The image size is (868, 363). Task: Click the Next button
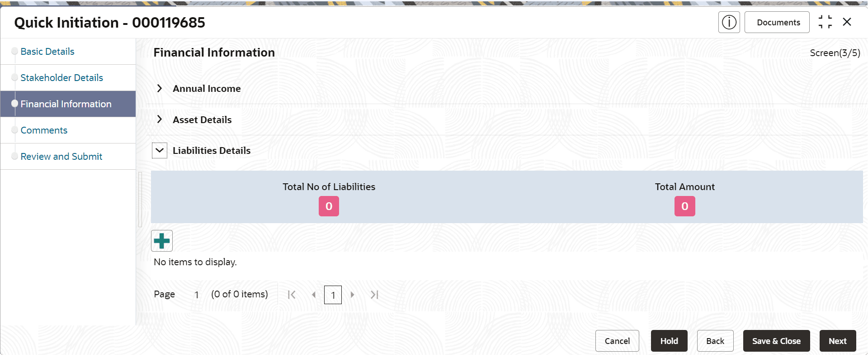click(837, 341)
